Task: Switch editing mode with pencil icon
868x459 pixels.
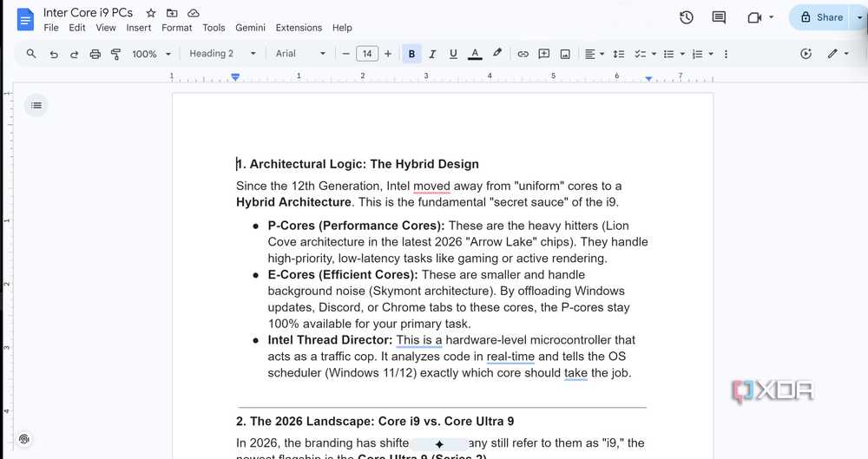Action: coord(832,54)
